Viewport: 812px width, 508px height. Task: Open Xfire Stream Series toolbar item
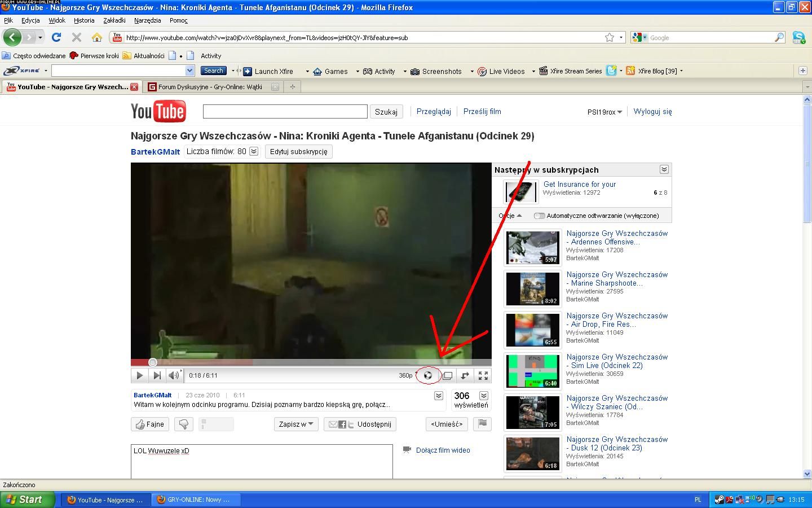(x=570, y=71)
